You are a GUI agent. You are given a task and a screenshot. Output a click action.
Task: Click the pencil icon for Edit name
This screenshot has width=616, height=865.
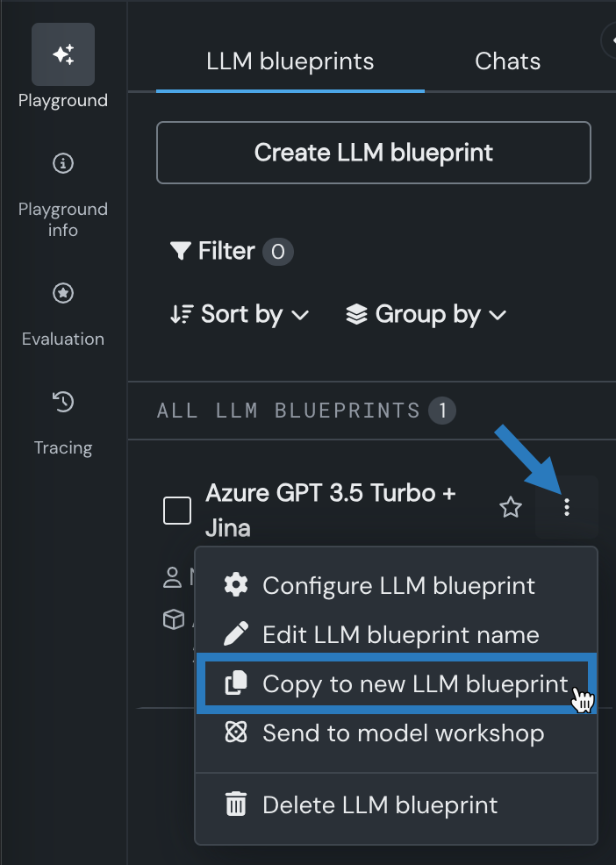click(x=236, y=634)
